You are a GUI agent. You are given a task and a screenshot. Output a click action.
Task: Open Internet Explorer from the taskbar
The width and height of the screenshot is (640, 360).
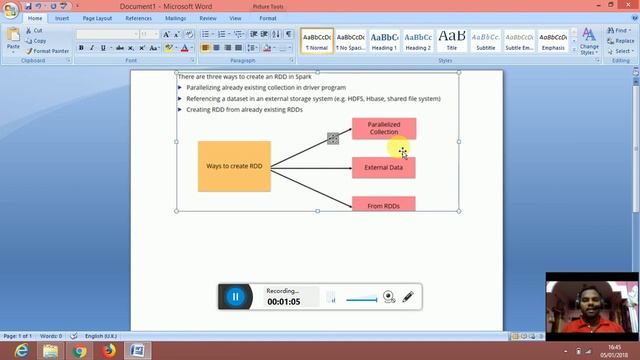21,351
